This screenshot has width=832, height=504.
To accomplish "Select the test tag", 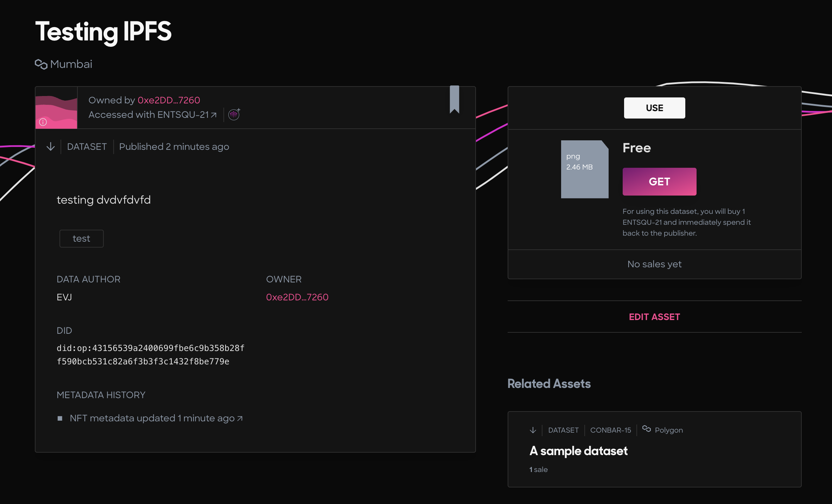I will coord(81,238).
